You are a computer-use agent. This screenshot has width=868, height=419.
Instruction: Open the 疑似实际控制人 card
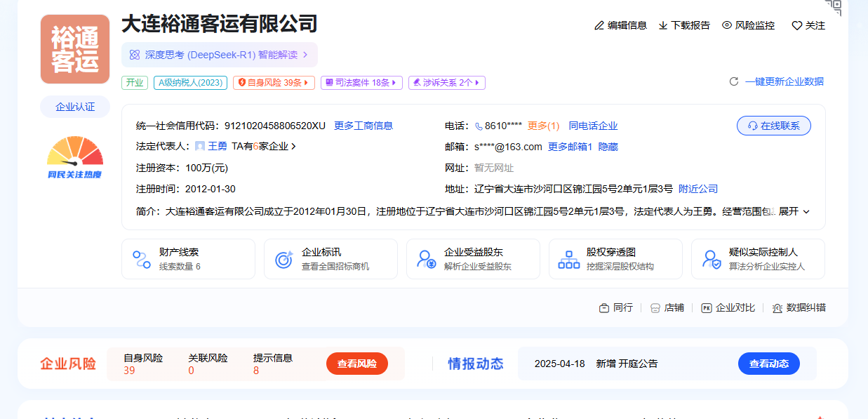[x=758, y=259]
